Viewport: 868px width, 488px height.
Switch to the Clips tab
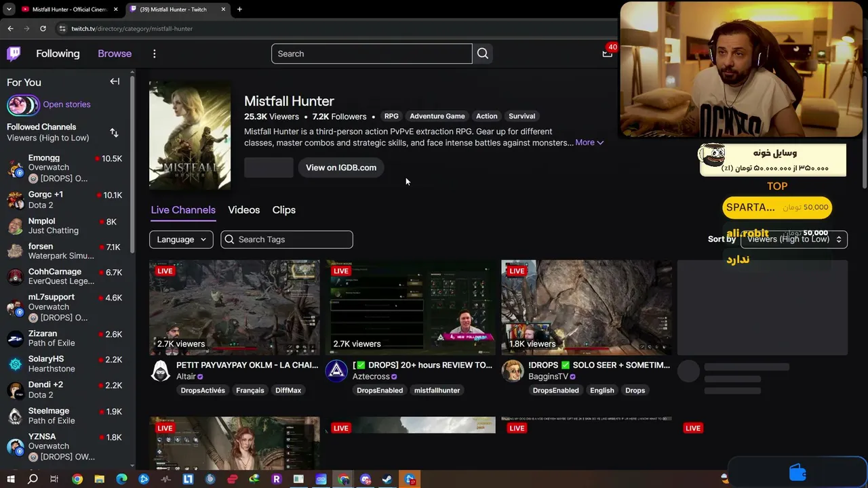click(x=284, y=210)
